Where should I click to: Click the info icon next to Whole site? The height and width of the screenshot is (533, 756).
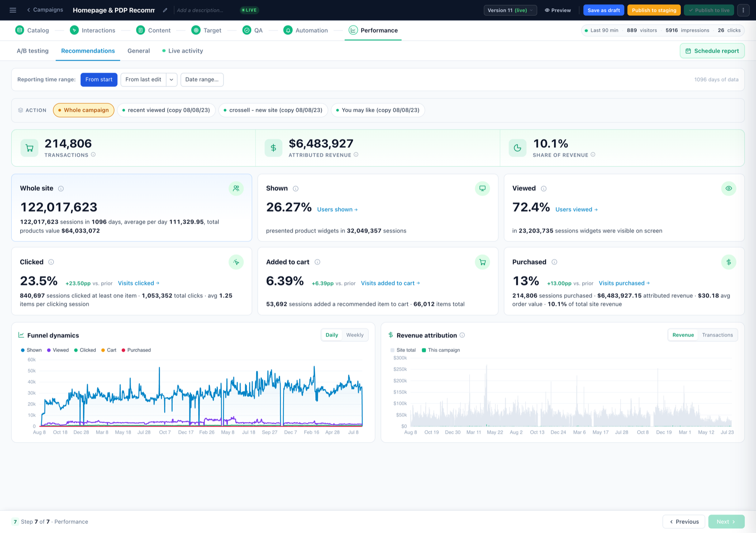coord(61,188)
